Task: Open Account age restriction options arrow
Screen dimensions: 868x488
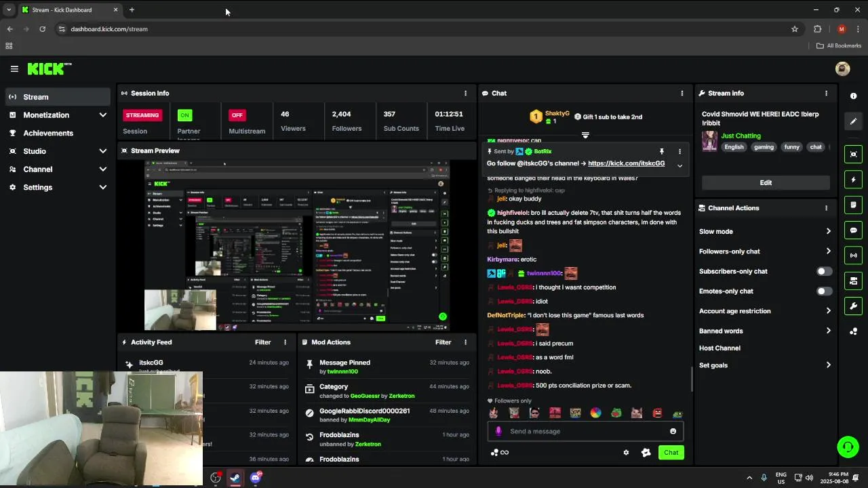Action: [x=828, y=311]
